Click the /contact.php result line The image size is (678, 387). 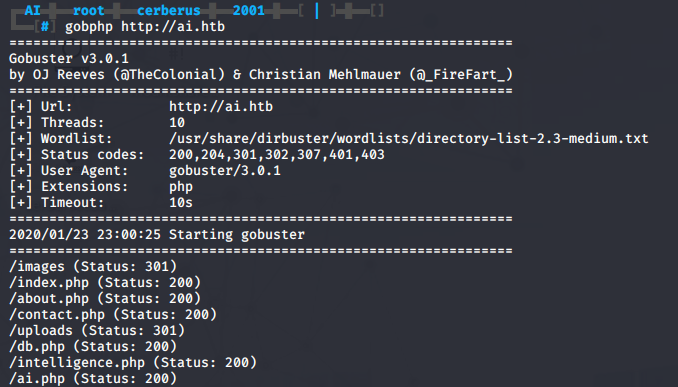point(113,314)
